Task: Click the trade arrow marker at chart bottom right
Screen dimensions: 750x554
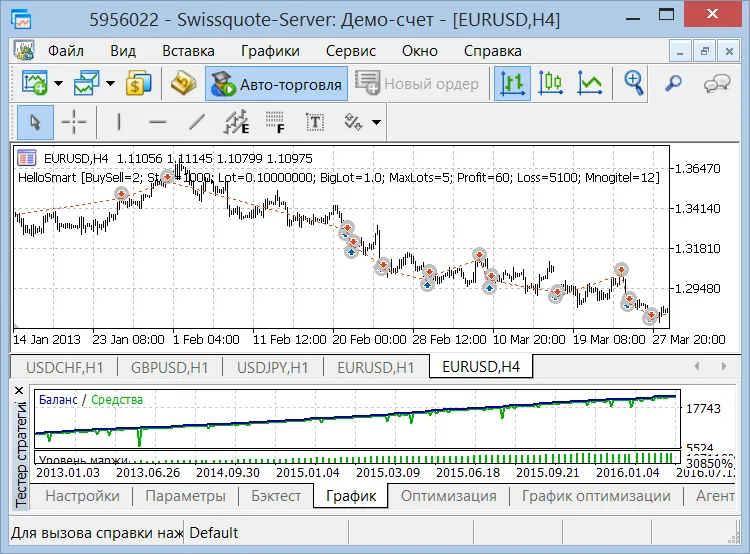Action: coord(651,316)
